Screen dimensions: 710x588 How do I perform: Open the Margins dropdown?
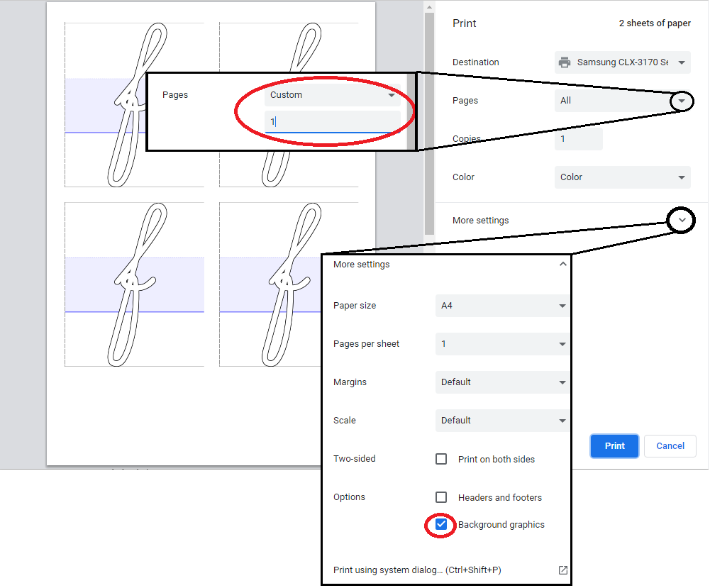pyautogui.click(x=501, y=382)
